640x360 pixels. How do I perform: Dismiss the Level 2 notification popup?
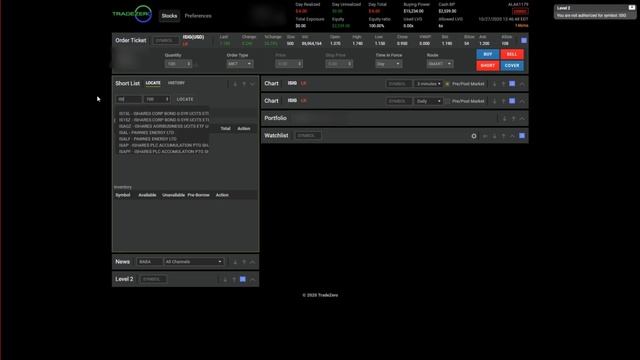click(631, 7)
